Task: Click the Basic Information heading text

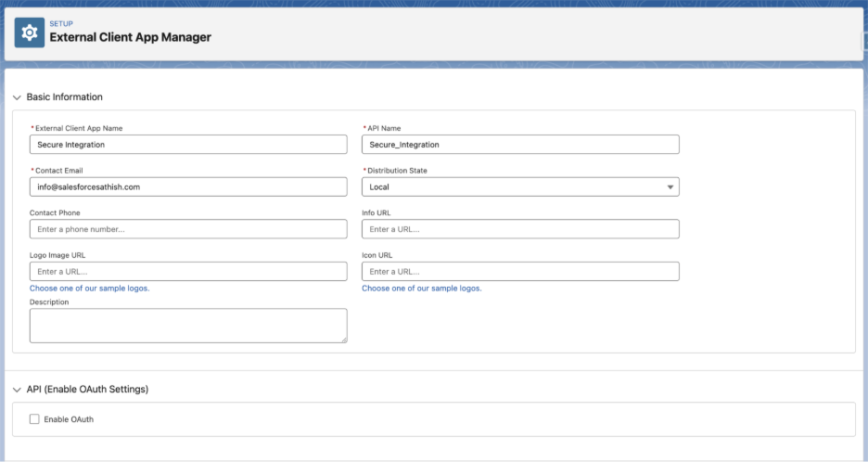Action: pos(64,97)
